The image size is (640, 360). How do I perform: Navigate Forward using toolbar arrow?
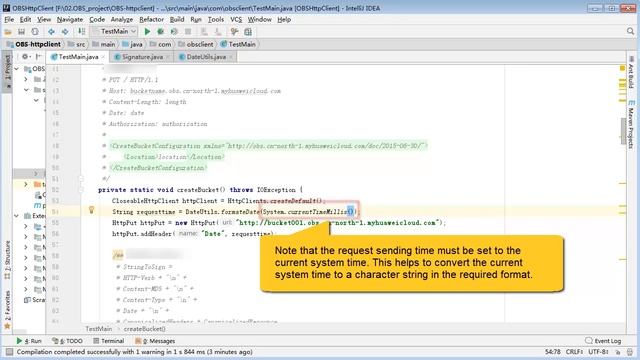click(65, 31)
